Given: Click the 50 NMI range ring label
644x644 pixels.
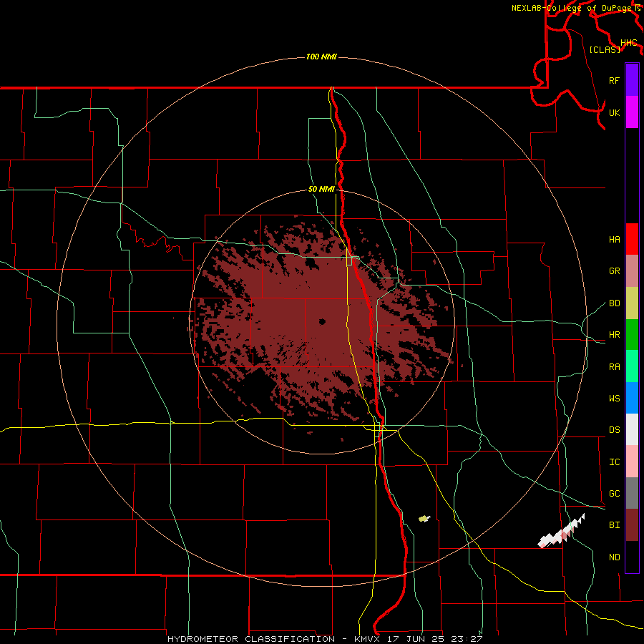Looking at the screenshot, I should coord(321,189).
